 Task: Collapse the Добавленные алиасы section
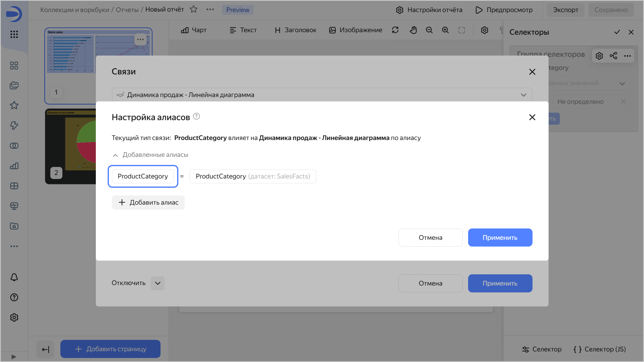pos(115,155)
